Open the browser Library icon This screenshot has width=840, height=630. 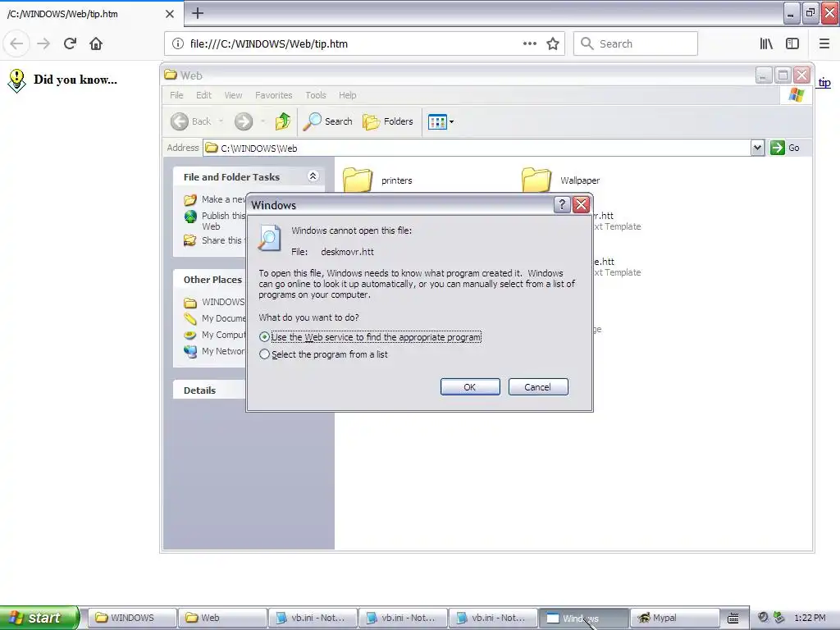click(x=766, y=43)
